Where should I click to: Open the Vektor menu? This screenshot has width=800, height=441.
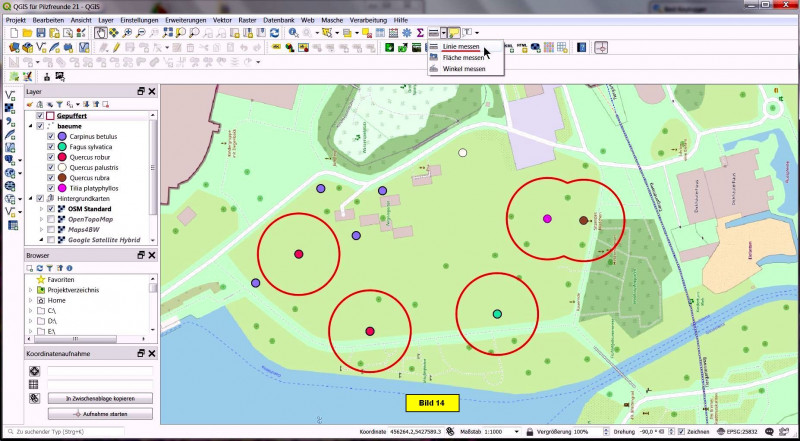(x=222, y=20)
